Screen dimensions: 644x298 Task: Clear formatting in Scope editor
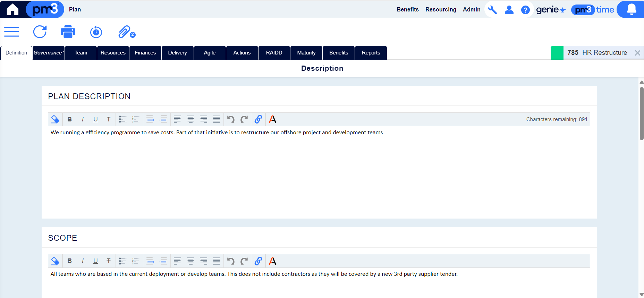[55, 261]
